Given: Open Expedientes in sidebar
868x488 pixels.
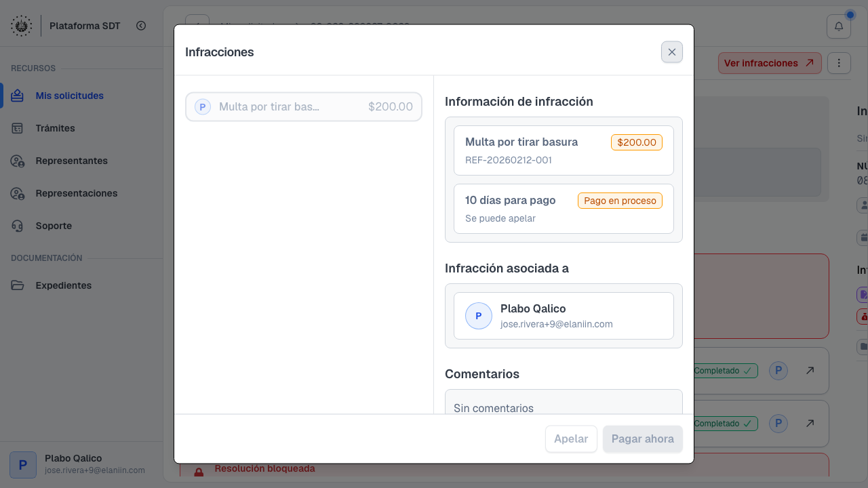Looking at the screenshot, I should click(82, 285).
